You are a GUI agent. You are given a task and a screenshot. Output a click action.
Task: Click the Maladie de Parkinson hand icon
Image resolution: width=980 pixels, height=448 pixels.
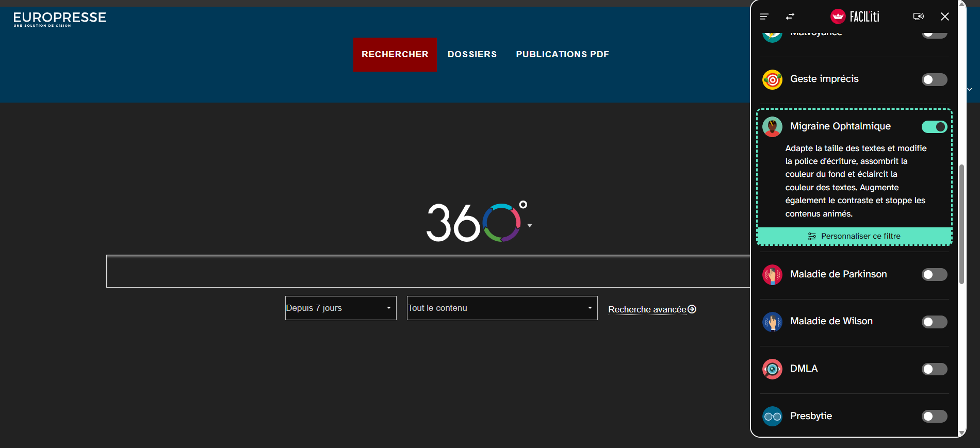pos(772,275)
